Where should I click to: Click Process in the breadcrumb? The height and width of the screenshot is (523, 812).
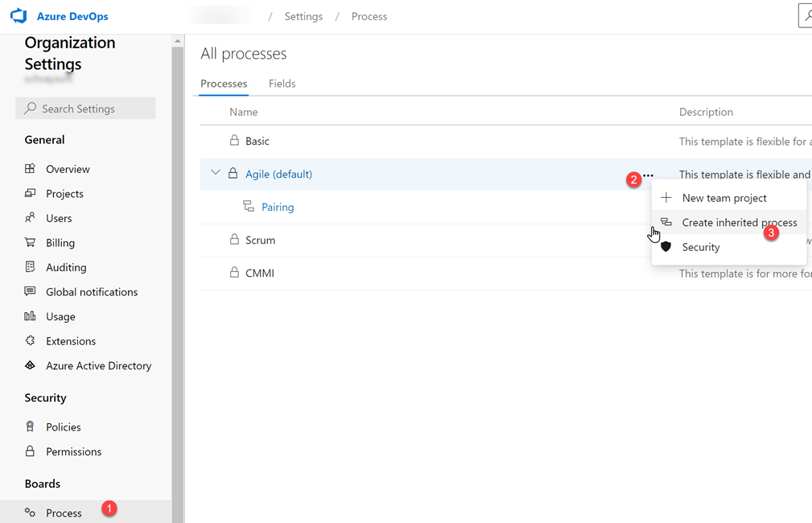point(369,16)
